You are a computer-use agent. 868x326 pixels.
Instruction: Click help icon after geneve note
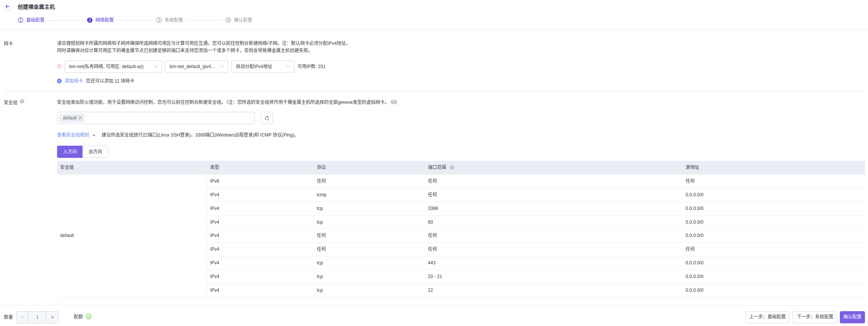(x=393, y=102)
